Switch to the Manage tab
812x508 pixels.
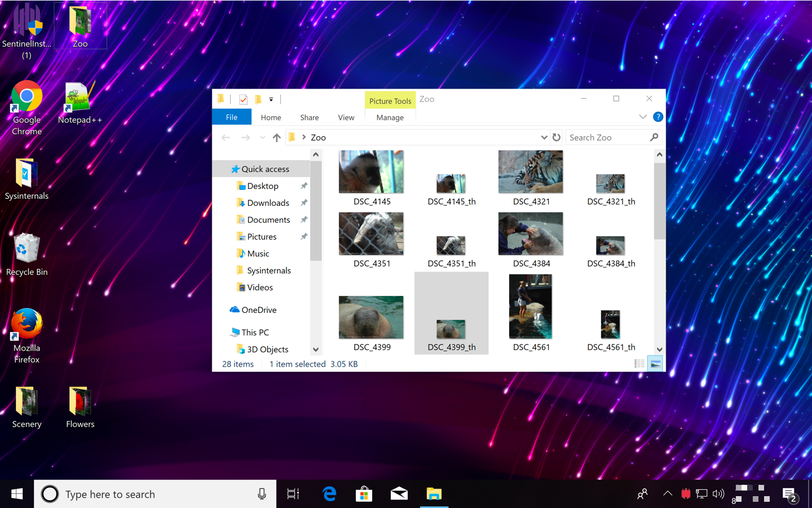point(390,117)
